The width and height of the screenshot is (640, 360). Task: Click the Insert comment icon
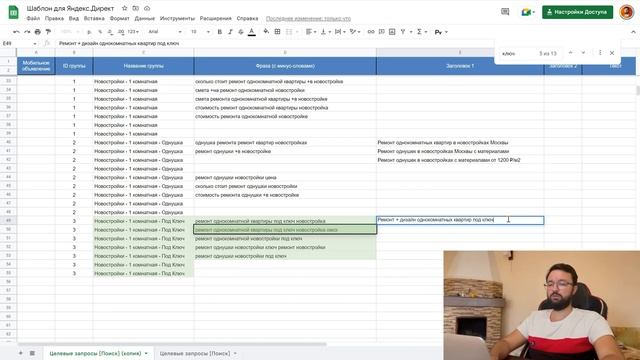point(381,32)
